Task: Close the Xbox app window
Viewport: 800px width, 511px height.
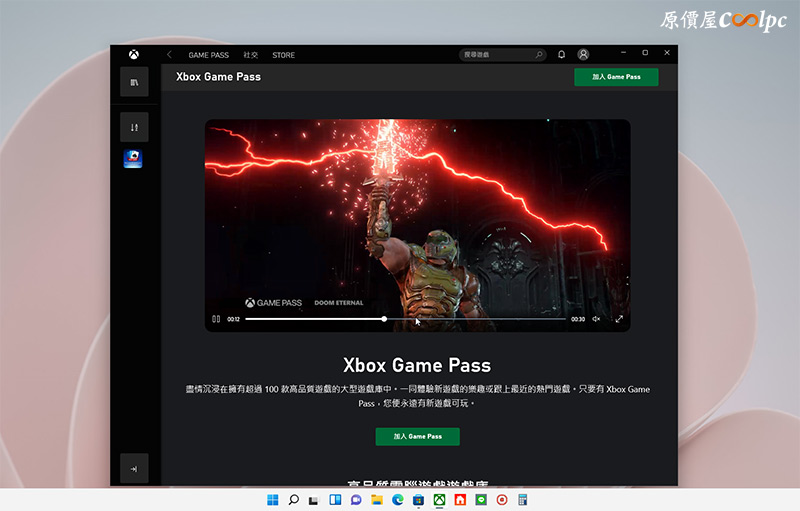Action: [x=667, y=53]
